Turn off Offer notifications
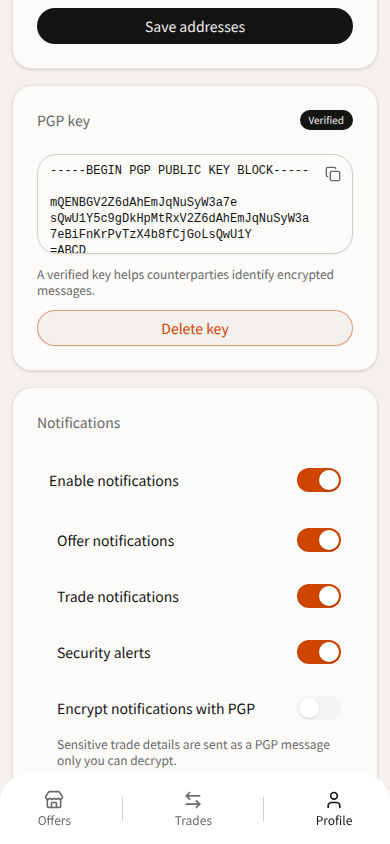 319,540
